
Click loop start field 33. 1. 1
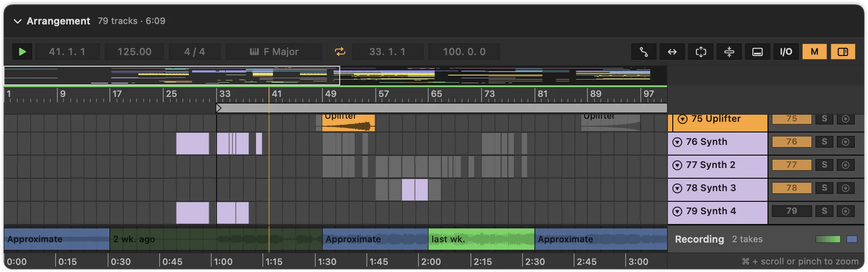click(x=387, y=52)
